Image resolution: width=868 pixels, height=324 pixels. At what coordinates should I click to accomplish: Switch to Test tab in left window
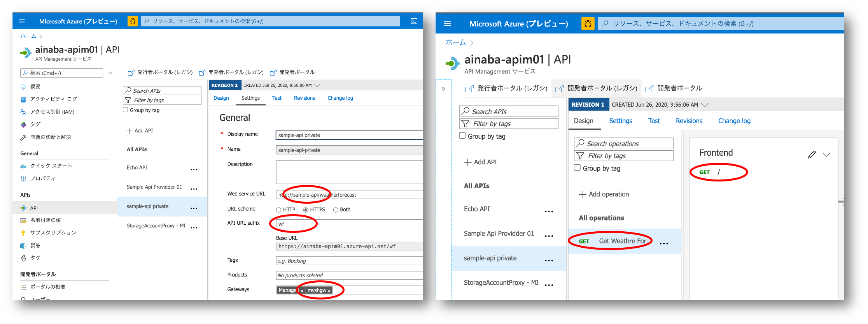277,98
